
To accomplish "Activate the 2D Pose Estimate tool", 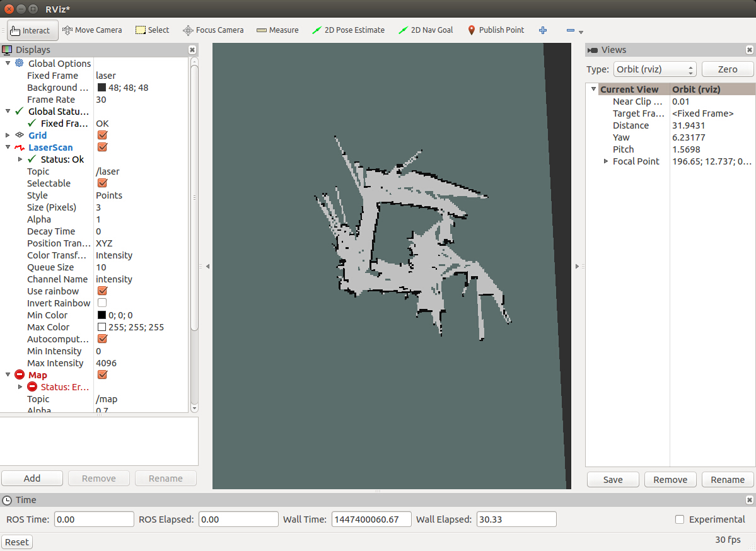I will click(x=348, y=30).
